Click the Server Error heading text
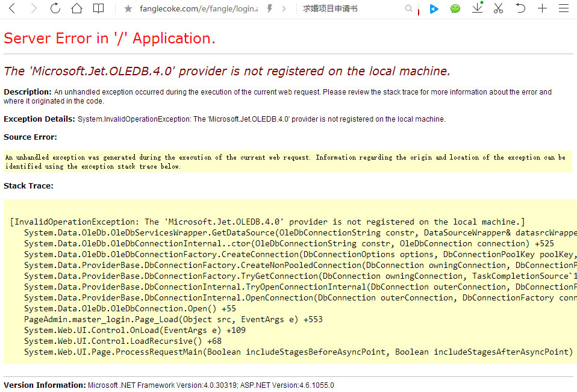Viewport: 577px width, 392px height. (110, 39)
